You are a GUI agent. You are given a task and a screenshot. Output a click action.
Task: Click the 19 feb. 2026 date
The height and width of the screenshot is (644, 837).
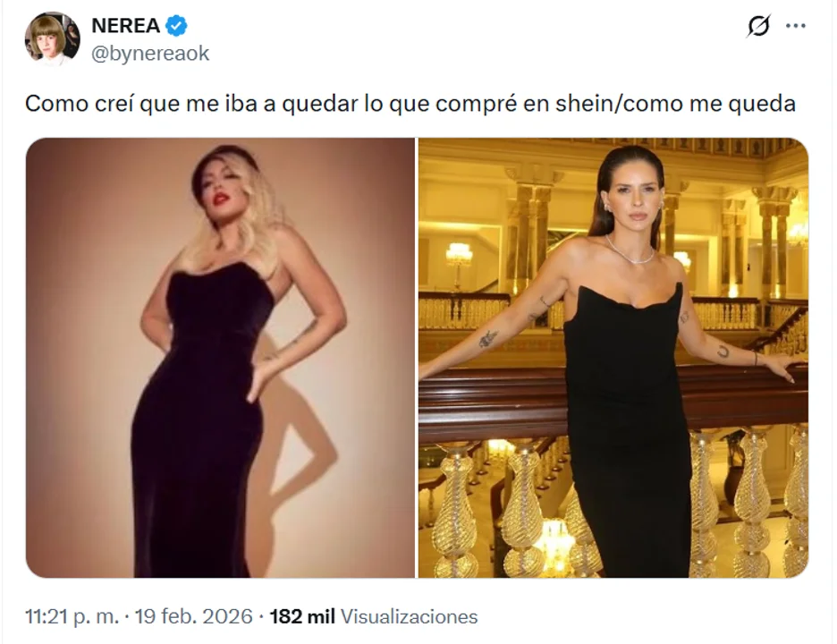pyautogui.click(x=193, y=617)
